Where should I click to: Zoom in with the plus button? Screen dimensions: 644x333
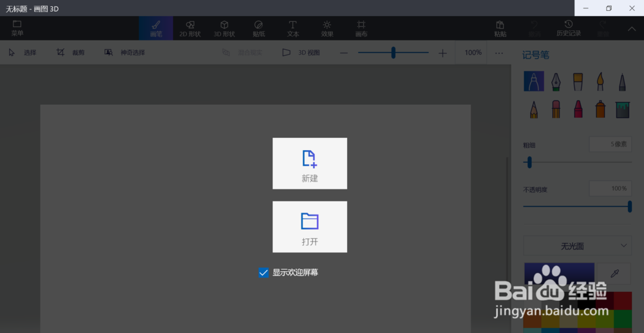coord(442,53)
